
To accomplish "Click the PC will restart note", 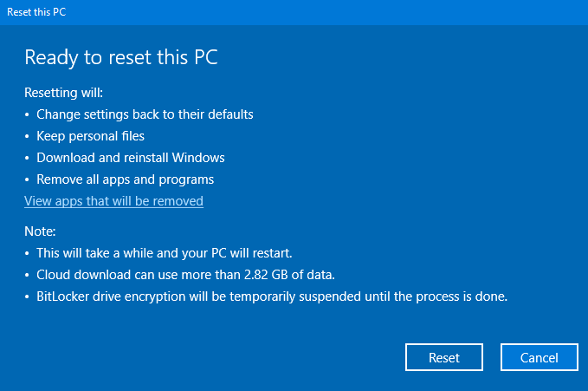I will tap(165, 253).
